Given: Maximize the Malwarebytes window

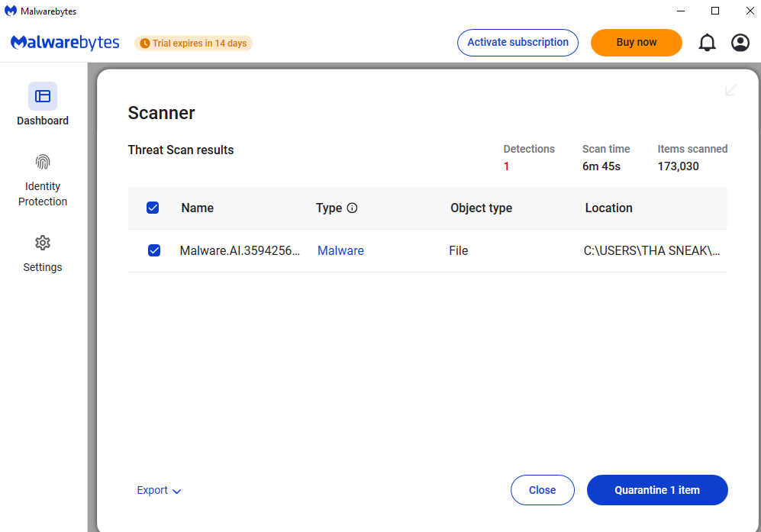Looking at the screenshot, I should pos(715,11).
